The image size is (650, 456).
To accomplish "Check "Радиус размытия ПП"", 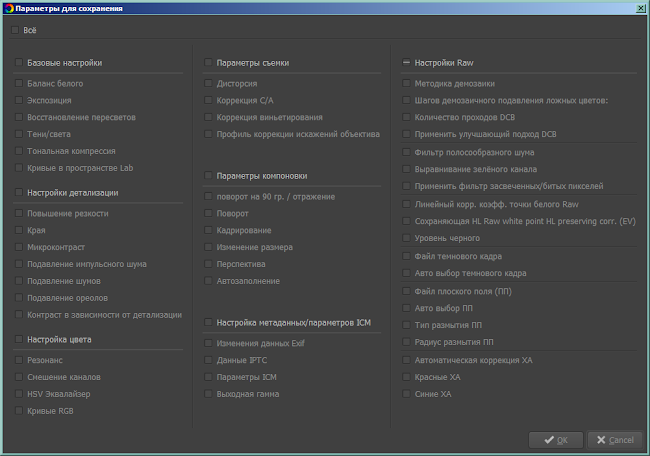I will [x=406, y=342].
